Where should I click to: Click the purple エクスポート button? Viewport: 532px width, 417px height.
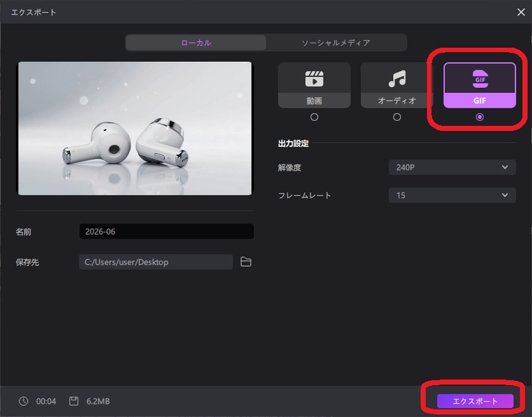click(475, 401)
